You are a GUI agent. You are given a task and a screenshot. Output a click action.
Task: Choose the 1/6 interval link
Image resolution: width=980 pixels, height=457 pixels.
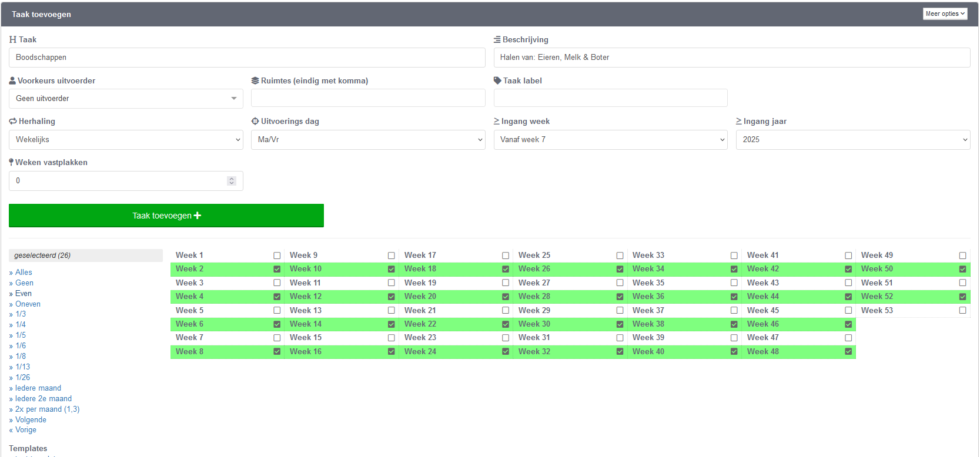pos(21,345)
